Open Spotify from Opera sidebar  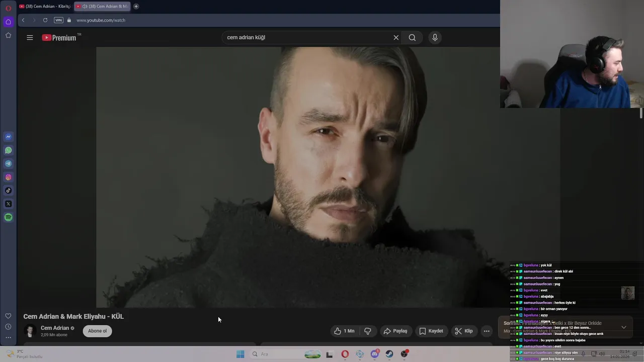point(8,217)
